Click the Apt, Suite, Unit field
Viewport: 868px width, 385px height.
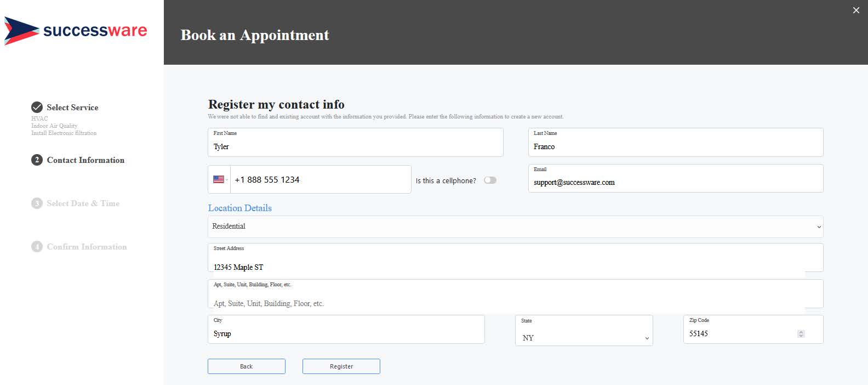515,294
